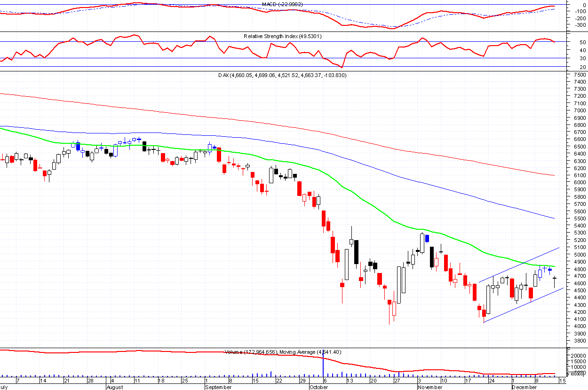Click the 4500 price axis label

pos(579,290)
